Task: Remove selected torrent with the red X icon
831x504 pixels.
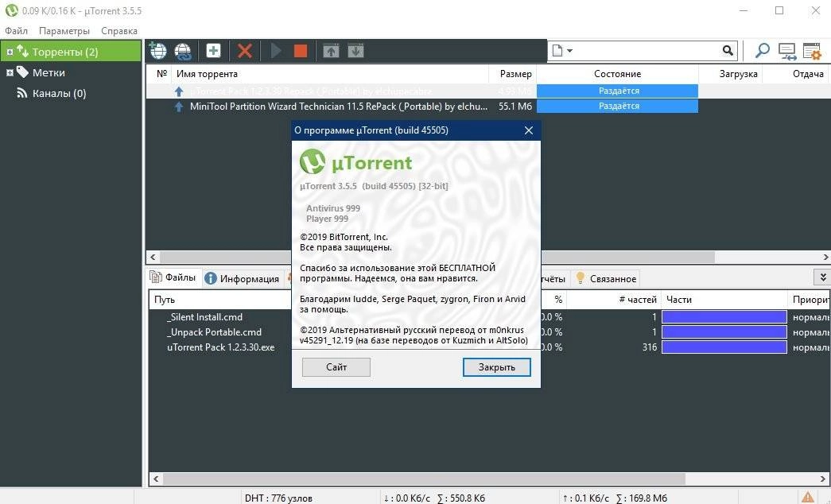Action: pos(243,50)
